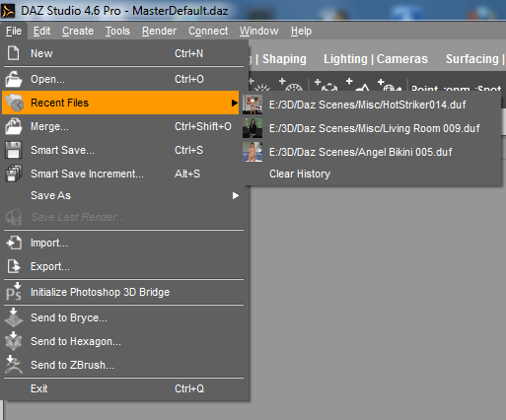Viewport: 506px width, 420px height.
Task: Open the File menu
Action: pyautogui.click(x=14, y=31)
